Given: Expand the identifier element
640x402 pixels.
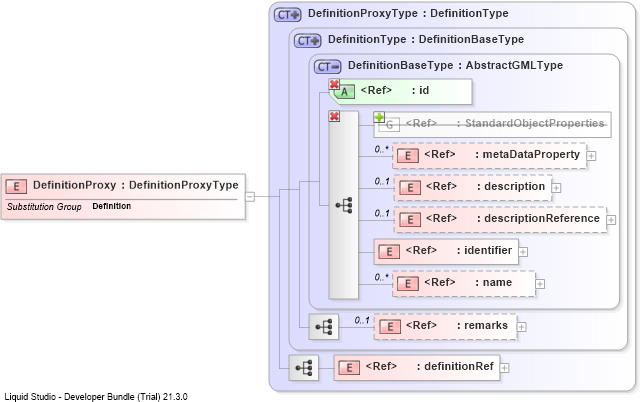Looking at the screenshot, I should pyautogui.click(x=523, y=252).
